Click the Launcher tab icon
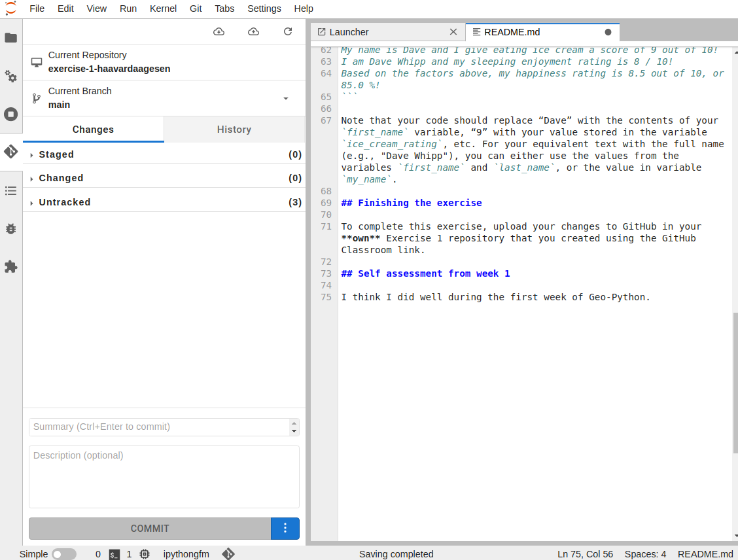Screen dimensions: 738x560 pos(321,32)
